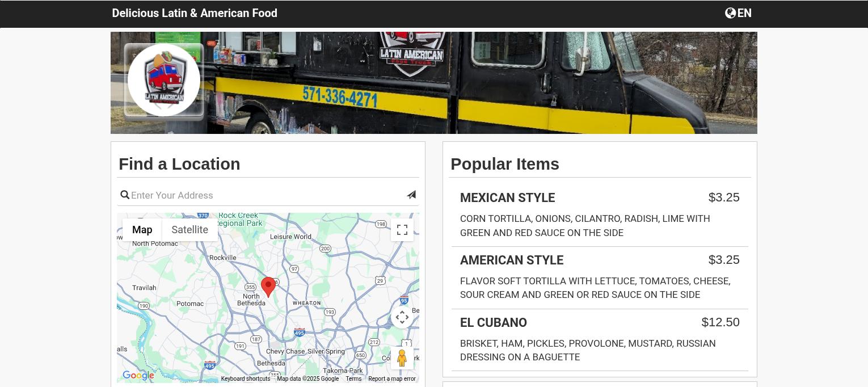Screen dimensions: 868x387
Task: Select the Map view type
Action: pos(142,230)
